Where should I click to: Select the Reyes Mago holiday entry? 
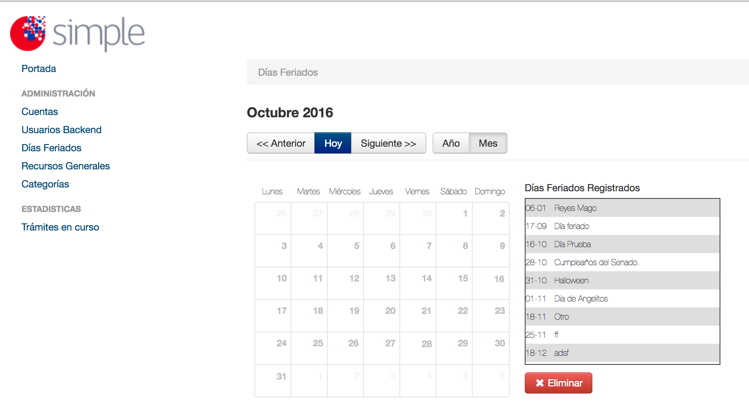point(622,208)
